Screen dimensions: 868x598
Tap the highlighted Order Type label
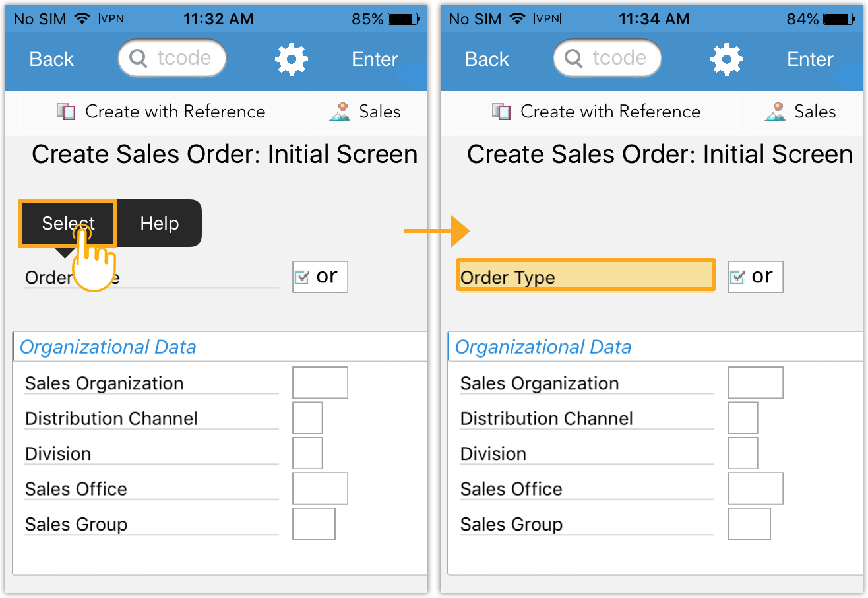click(x=586, y=276)
